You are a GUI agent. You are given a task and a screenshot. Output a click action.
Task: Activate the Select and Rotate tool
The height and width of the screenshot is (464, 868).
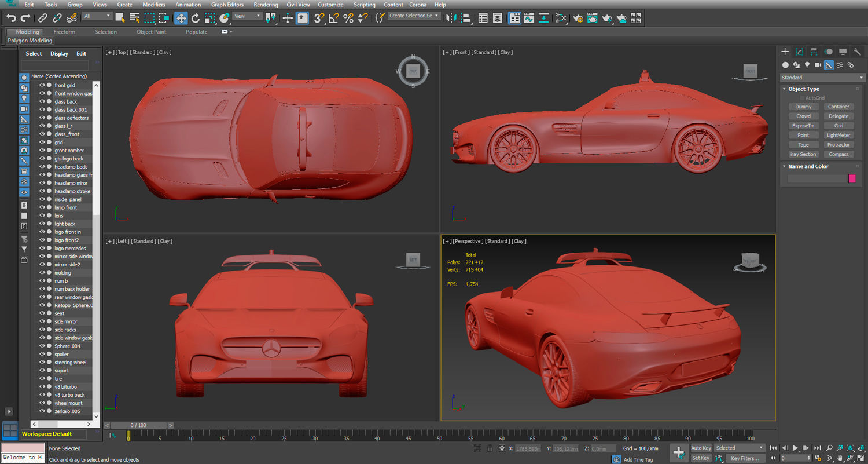pyautogui.click(x=196, y=18)
